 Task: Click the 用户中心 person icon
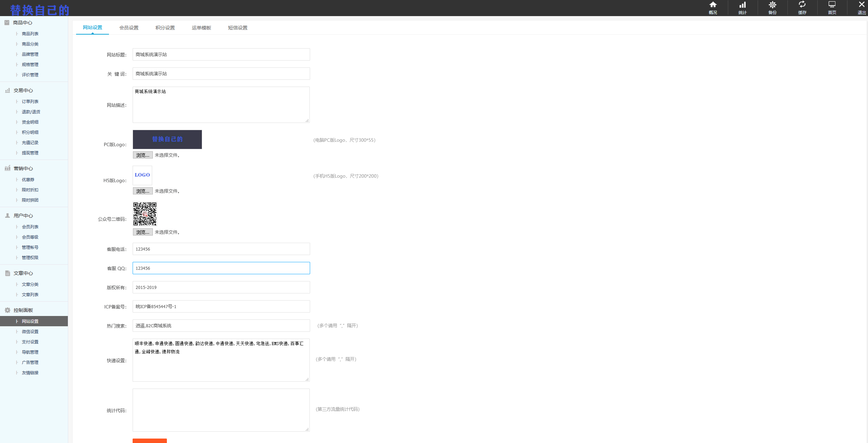(8, 216)
